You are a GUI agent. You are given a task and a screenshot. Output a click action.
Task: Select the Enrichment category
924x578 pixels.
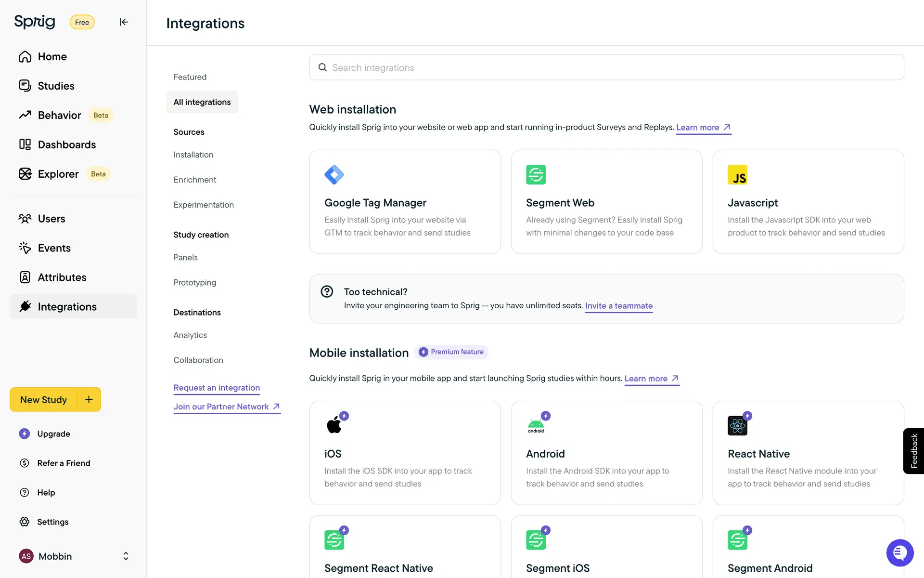194,180
